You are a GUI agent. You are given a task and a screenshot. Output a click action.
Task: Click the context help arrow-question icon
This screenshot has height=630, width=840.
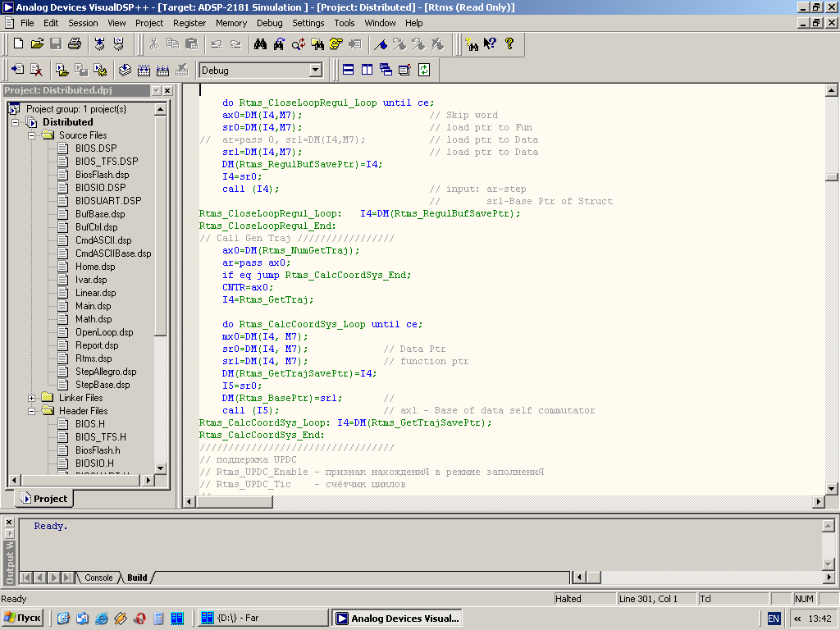pyautogui.click(x=490, y=43)
